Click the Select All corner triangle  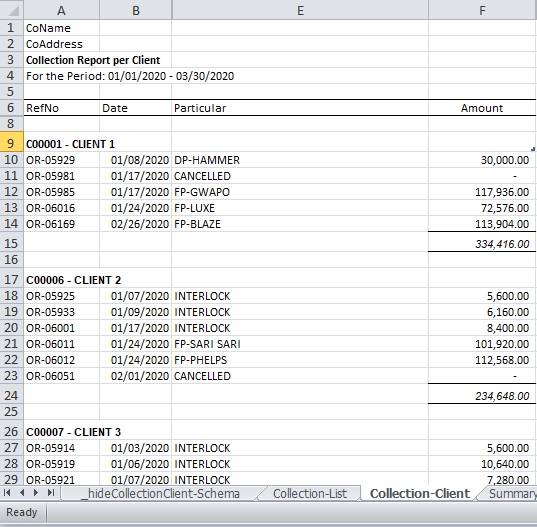point(12,10)
